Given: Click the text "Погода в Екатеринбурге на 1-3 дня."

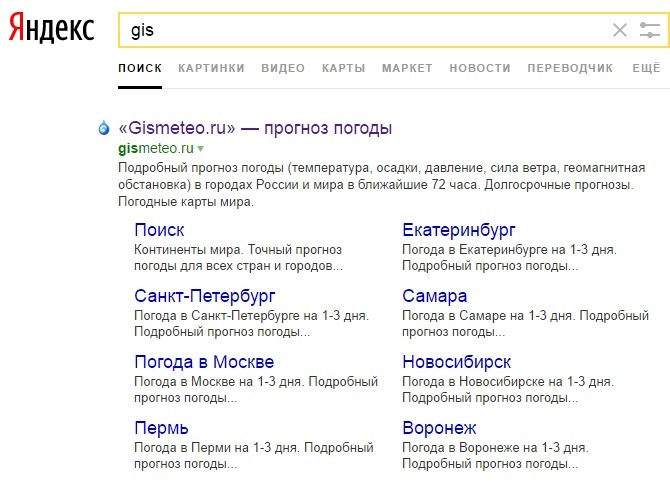Looking at the screenshot, I should (x=509, y=250).
